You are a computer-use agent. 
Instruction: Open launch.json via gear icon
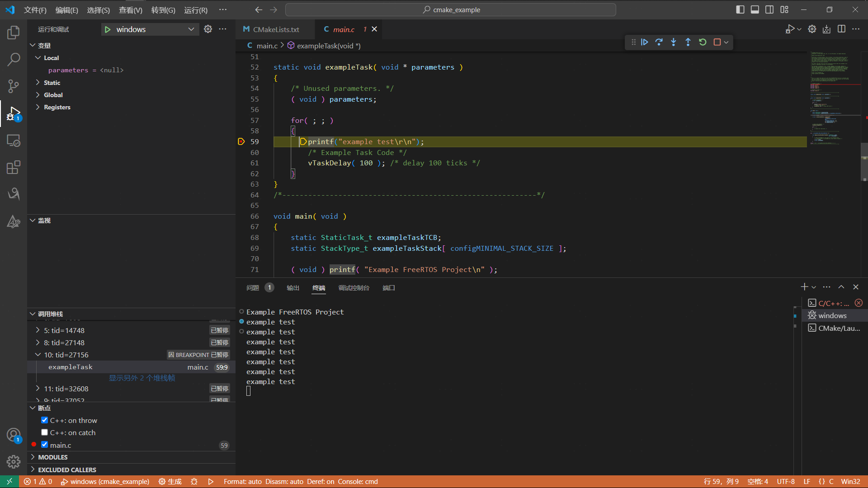tap(208, 29)
